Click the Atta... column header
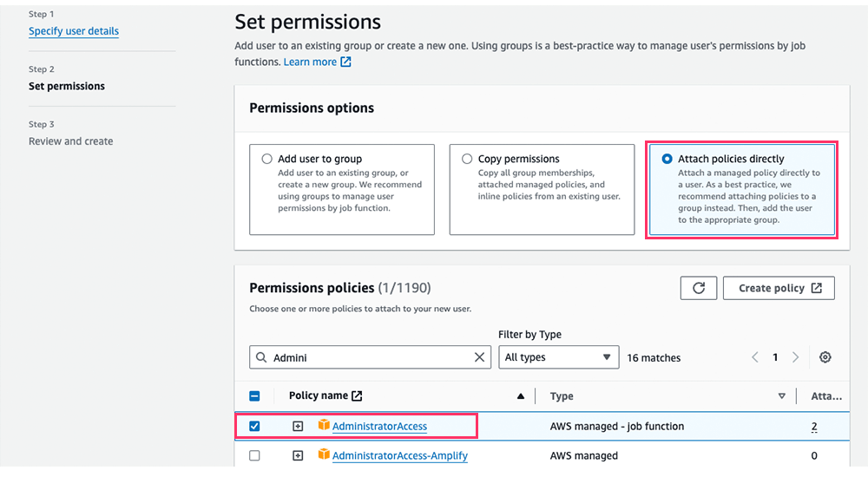This screenshot has height=477, width=868. coord(826,396)
